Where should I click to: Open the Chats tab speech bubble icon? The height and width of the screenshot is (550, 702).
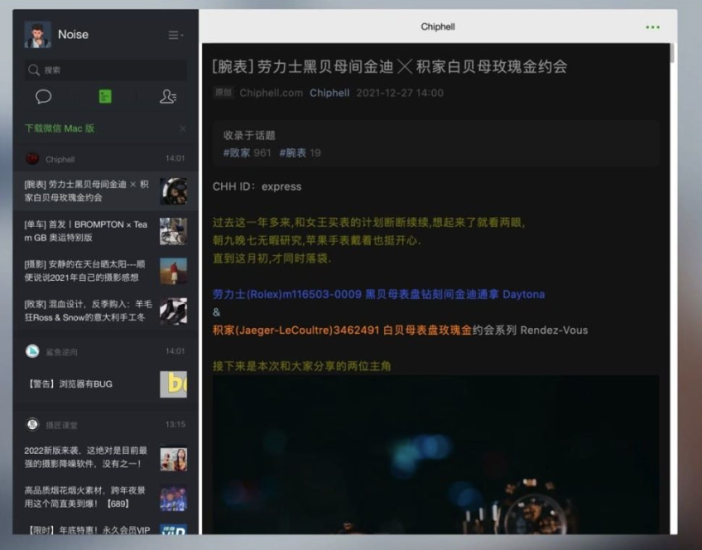click(x=44, y=97)
